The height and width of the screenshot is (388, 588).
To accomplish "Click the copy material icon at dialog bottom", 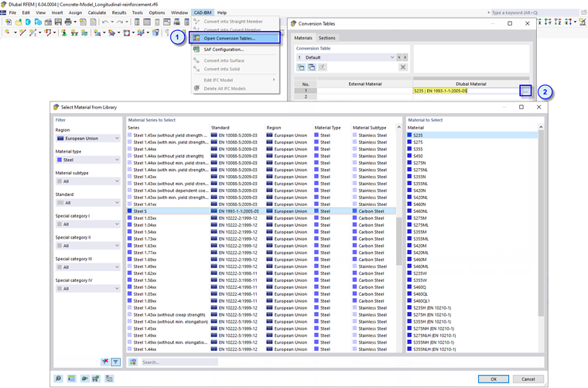I will coord(109,378).
